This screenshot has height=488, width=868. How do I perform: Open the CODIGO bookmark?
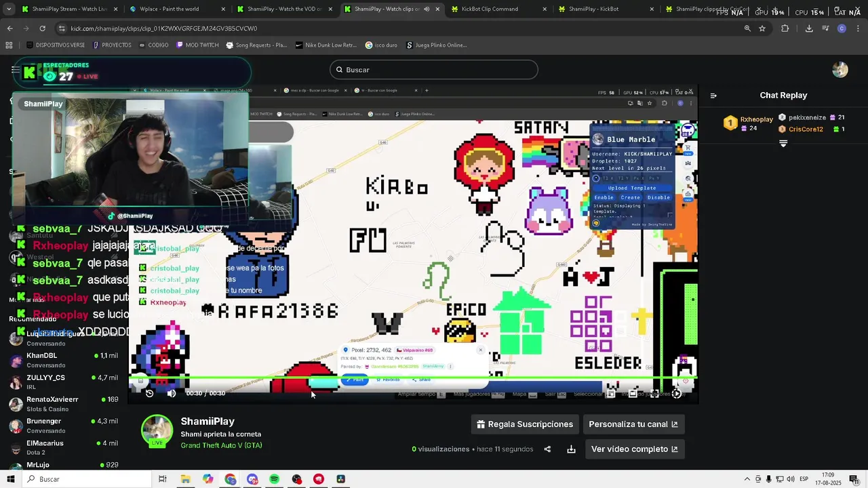(153, 45)
